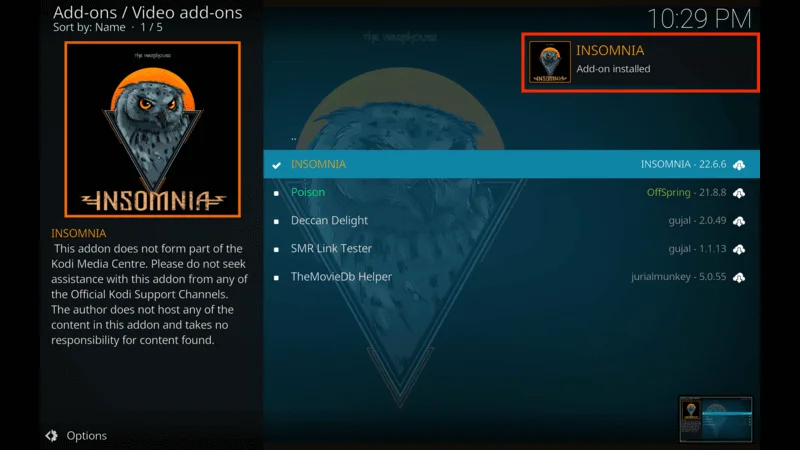Open TheMovieDb Helper add-on
800x450 pixels.
pos(511,277)
